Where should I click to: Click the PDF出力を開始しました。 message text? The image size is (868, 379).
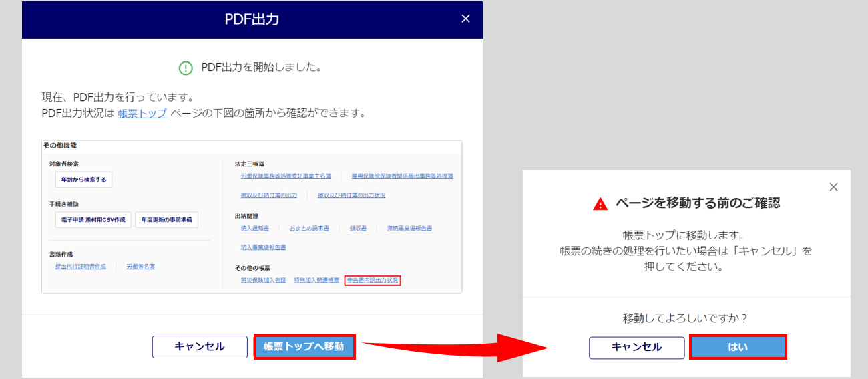(262, 68)
